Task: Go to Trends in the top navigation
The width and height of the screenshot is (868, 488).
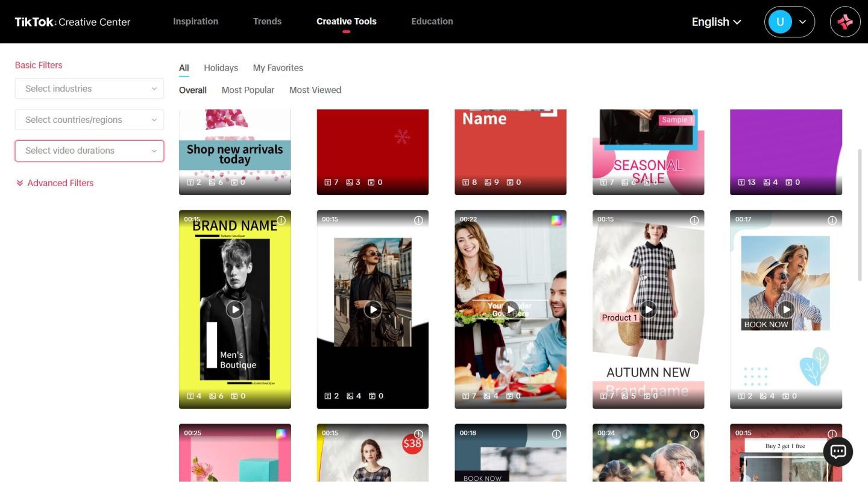Action: 267,22
